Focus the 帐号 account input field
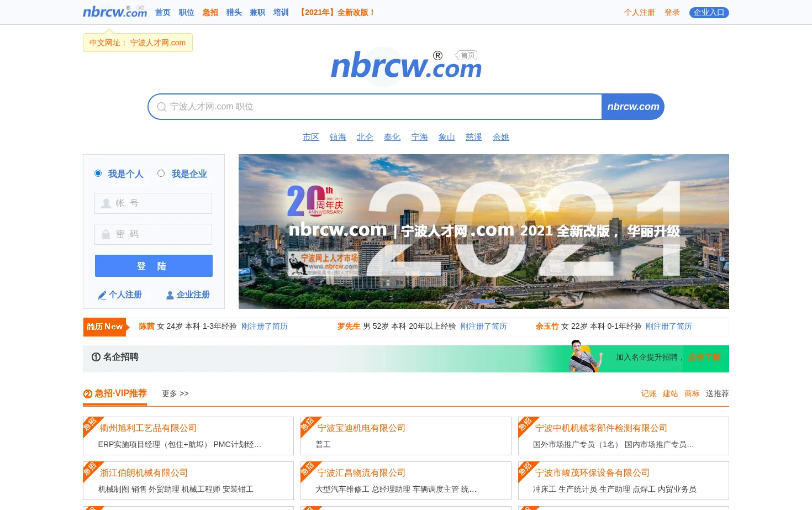This screenshot has height=510, width=812. 154,203
